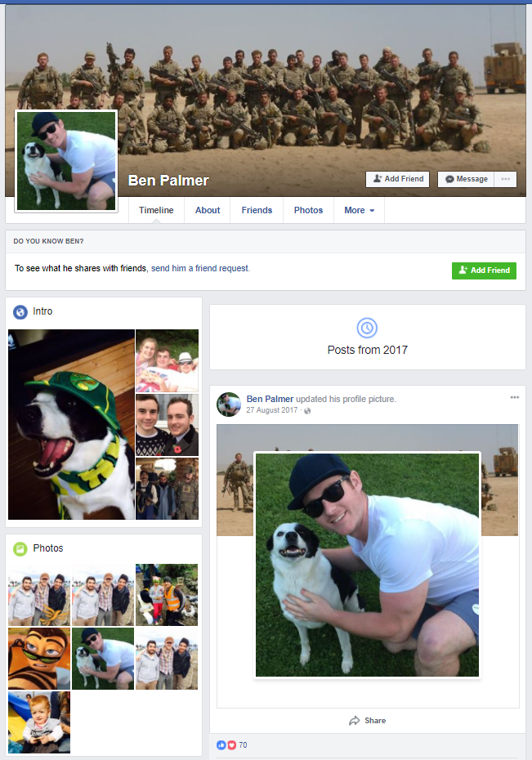Open the 27 August 2017 timestamp
Viewport: 532px width, 760px height.
pos(272,410)
